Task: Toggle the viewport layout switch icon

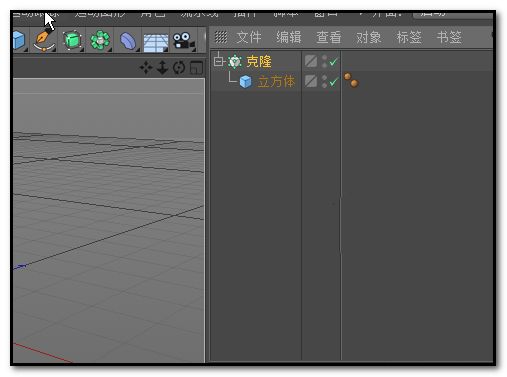Action: [x=196, y=68]
